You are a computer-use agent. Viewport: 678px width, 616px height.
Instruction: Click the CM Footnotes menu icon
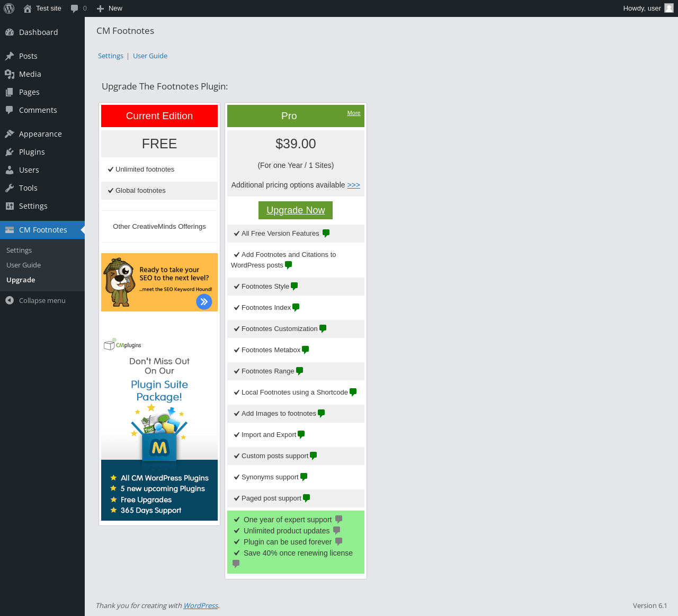coord(10,230)
